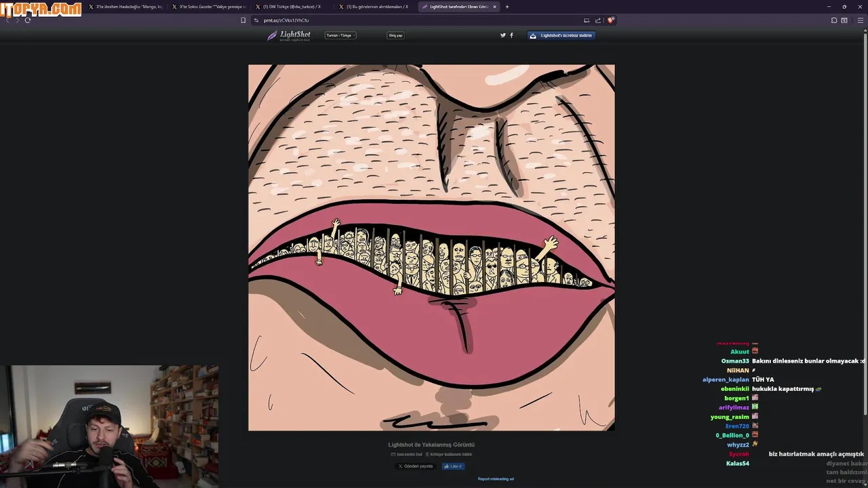This screenshot has height=488, width=868.
Task: Click the Facebook Like button
Action: (x=453, y=466)
